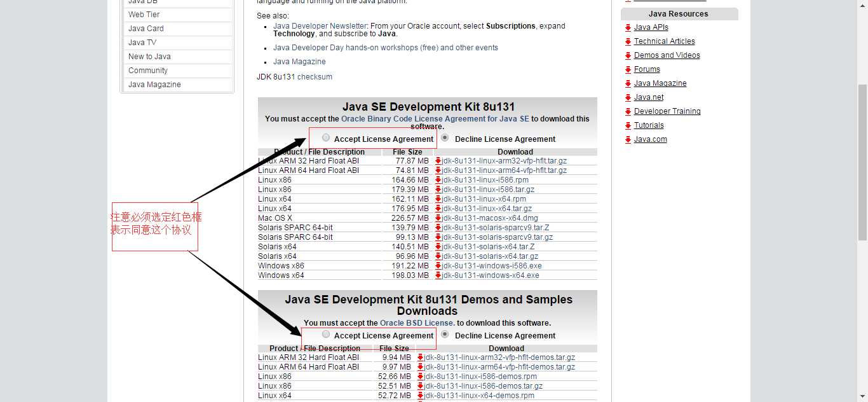Click red arrow icon beside Java.net

tap(628, 97)
